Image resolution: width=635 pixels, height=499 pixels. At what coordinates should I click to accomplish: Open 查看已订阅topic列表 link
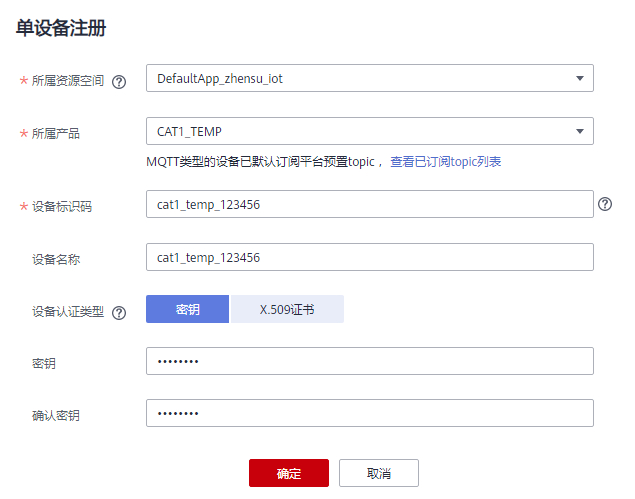445,161
